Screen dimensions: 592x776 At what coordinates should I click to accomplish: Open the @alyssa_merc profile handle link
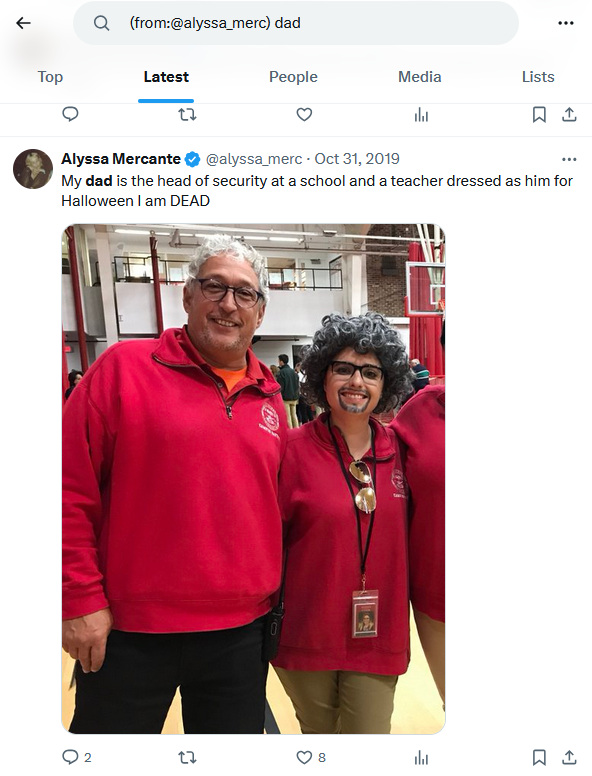coord(253,159)
